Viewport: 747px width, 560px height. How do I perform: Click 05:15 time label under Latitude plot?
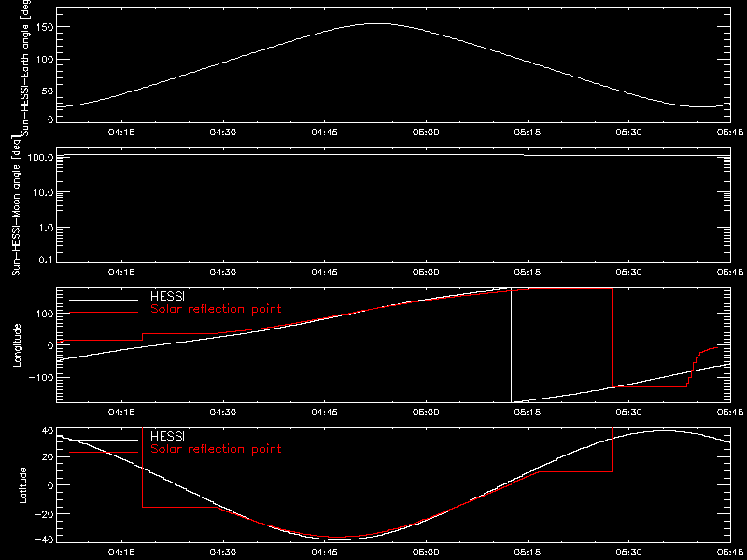pos(528,553)
